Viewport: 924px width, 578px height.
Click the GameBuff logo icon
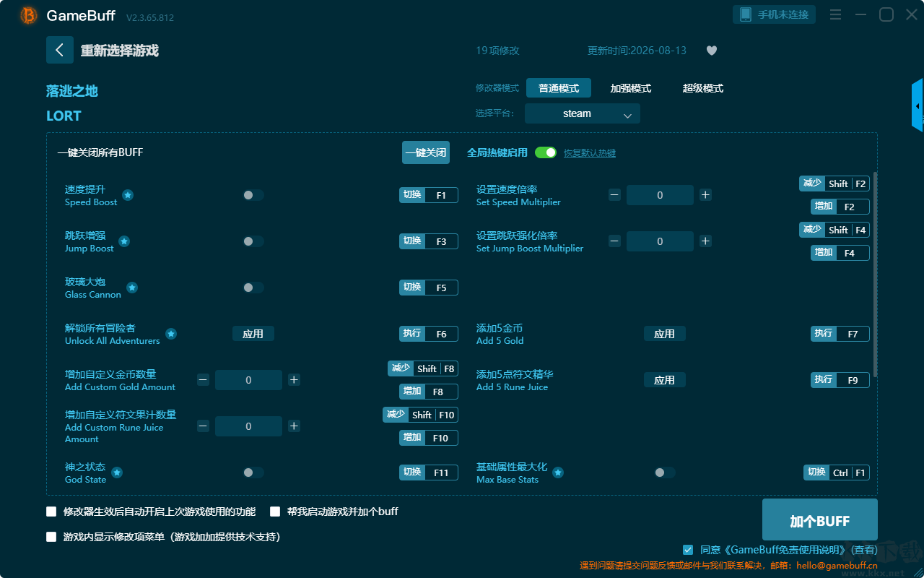pyautogui.click(x=29, y=15)
